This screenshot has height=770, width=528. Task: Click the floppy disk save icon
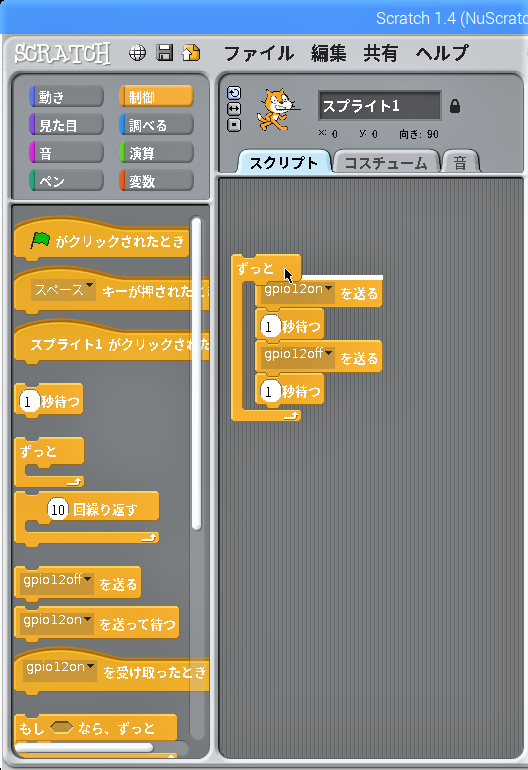coord(165,52)
